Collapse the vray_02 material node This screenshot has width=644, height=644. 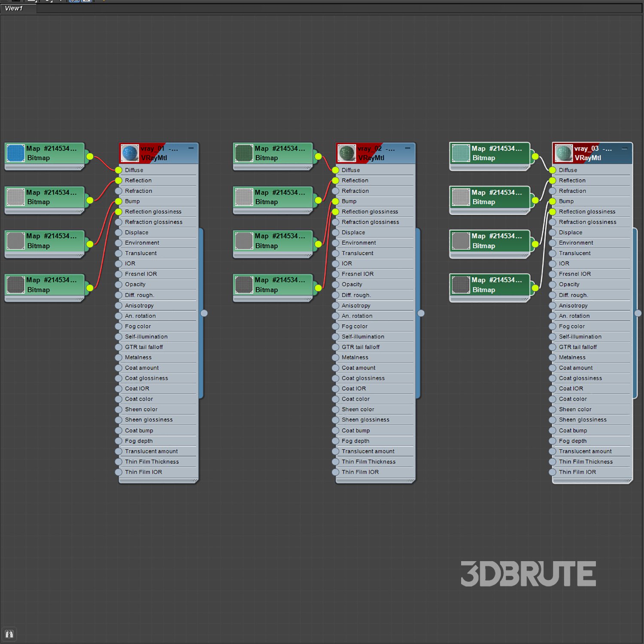pos(407,148)
